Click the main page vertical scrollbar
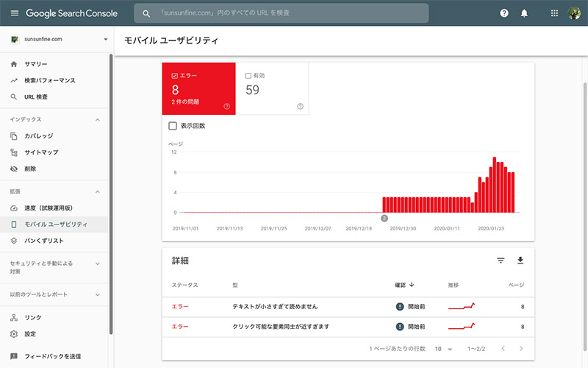Image resolution: width=588 pixels, height=368 pixels. click(585, 218)
